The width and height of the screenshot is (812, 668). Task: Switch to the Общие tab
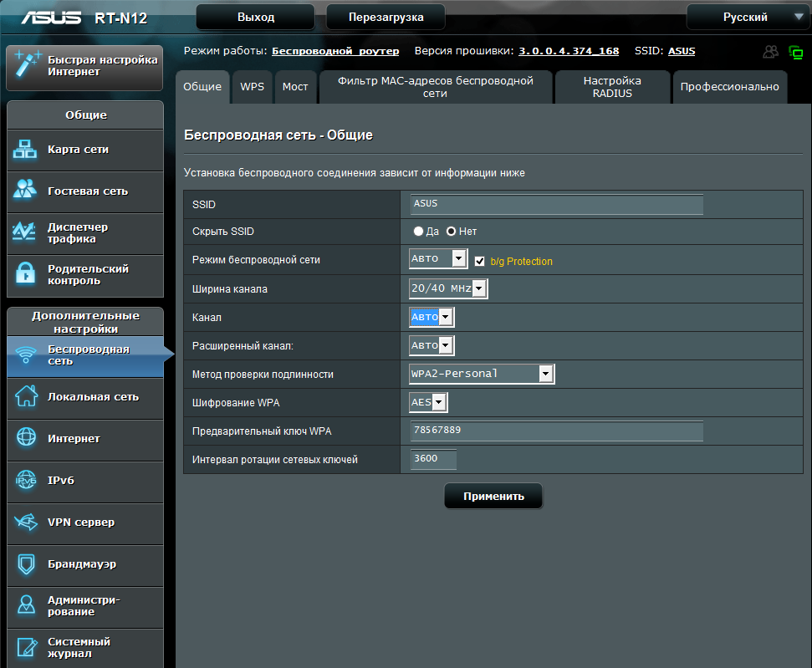click(x=202, y=87)
